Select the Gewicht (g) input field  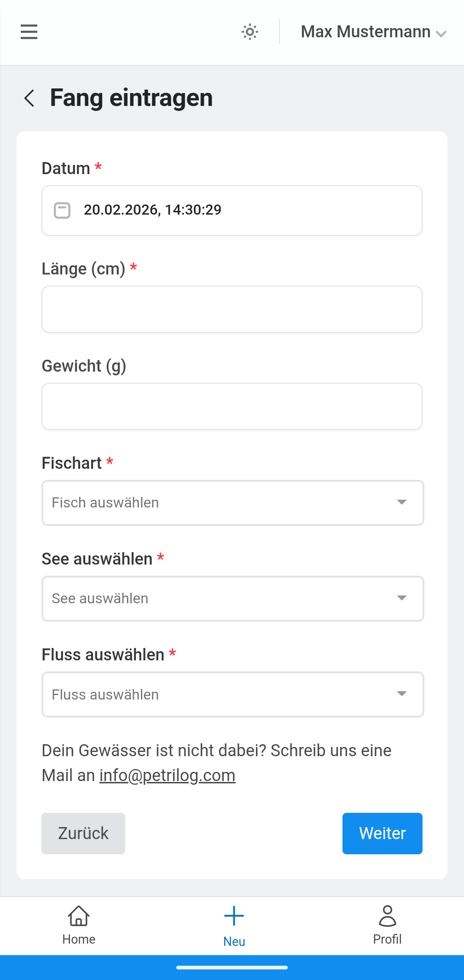[232, 406]
